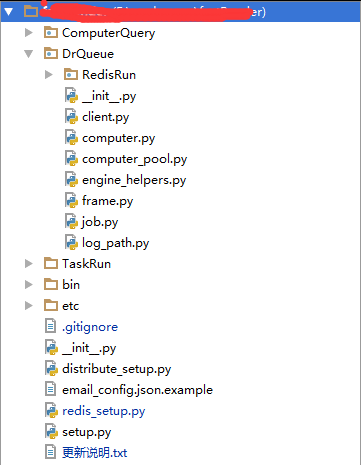Click text file icon for 更新说明.txt
This screenshot has height=465, width=361.
50,452
